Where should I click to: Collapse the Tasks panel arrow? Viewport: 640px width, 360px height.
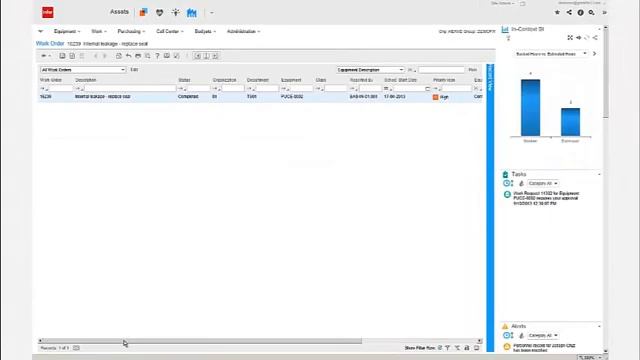[599, 174]
